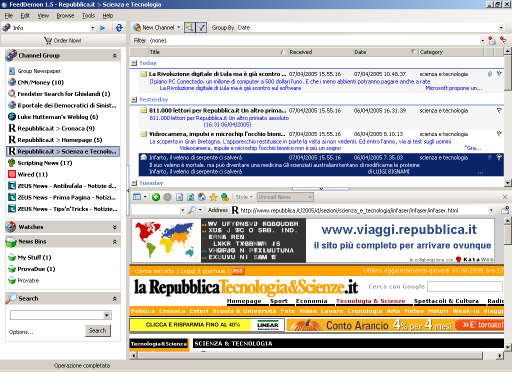Click the New Channel globe icon
Image resolution: width=512 pixels, height=372 pixels.
pos(137,27)
